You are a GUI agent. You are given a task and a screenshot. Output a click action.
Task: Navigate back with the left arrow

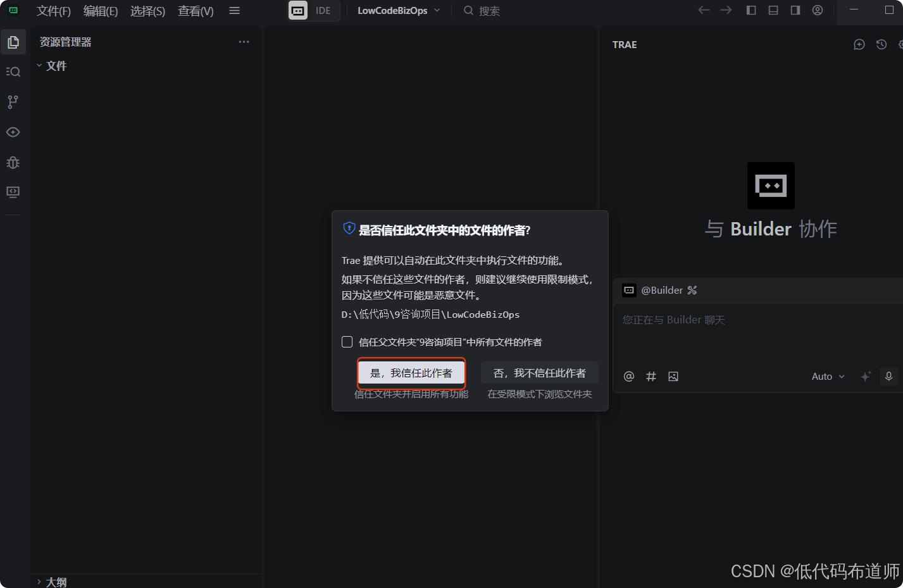pos(704,10)
